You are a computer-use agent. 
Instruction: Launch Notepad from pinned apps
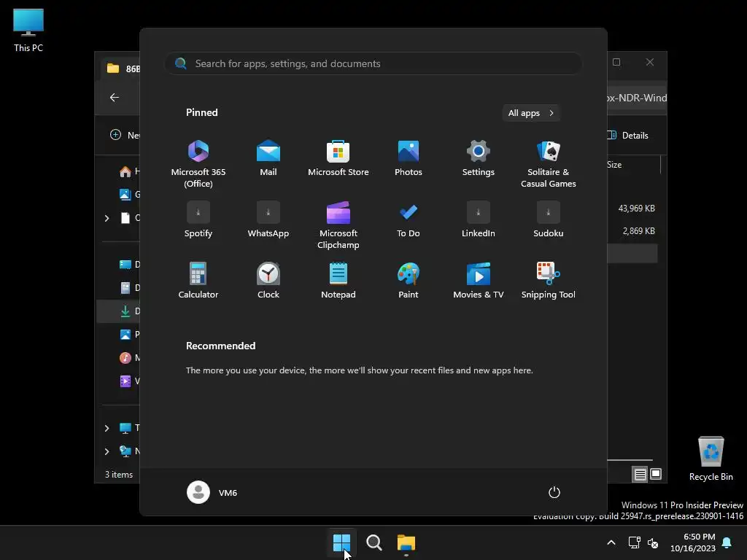pyautogui.click(x=338, y=281)
